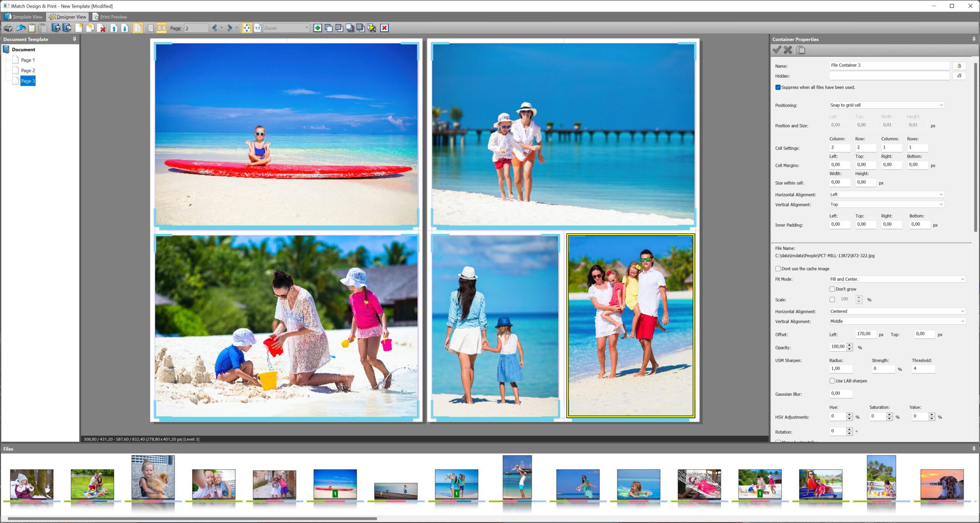This screenshot has height=523, width=980.
Task: Switch to the Template View tab
Action: (x=23, y=17)
